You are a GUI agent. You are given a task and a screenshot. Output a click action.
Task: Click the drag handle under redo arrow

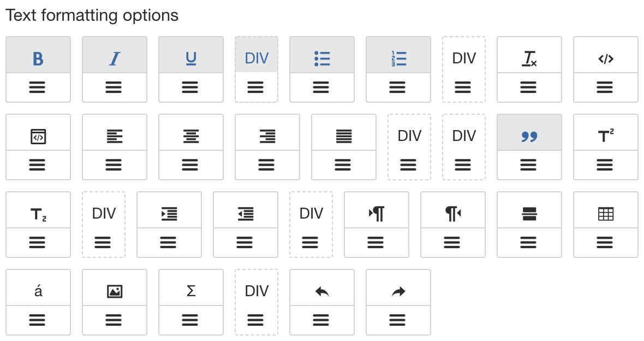(x=398, y=320)
